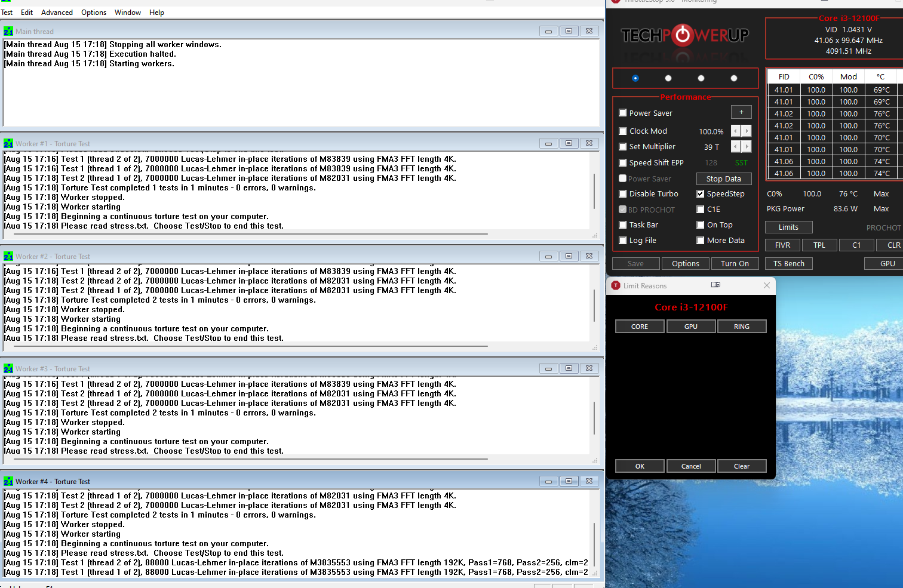This screenshot has height=588, width=903.
Task: Minimize the Worker #4 window
Action: point(548,481)
